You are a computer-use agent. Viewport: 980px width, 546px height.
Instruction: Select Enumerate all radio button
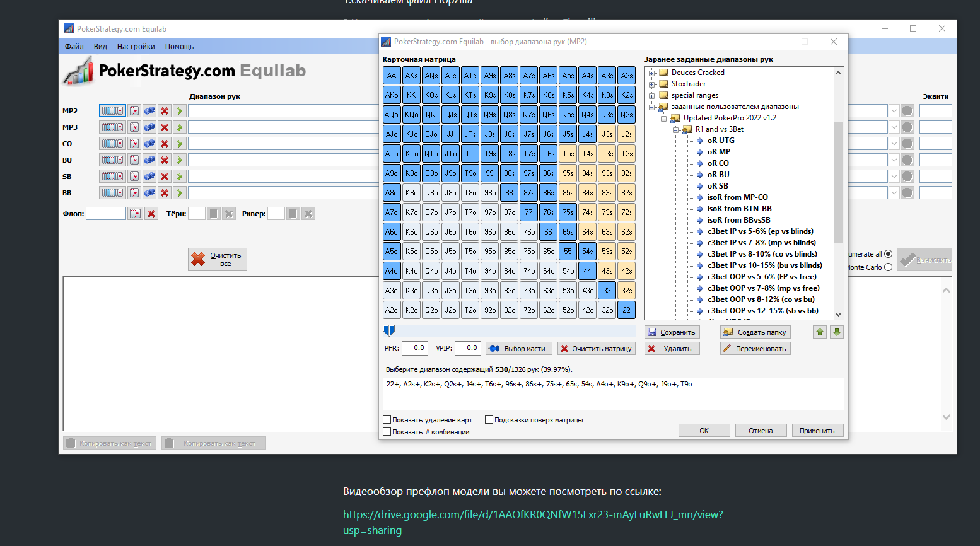889,254
